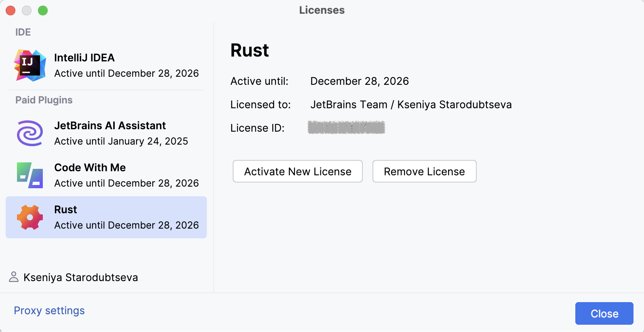
Task: Open Proxy settings link
Action: coord(49,311)
